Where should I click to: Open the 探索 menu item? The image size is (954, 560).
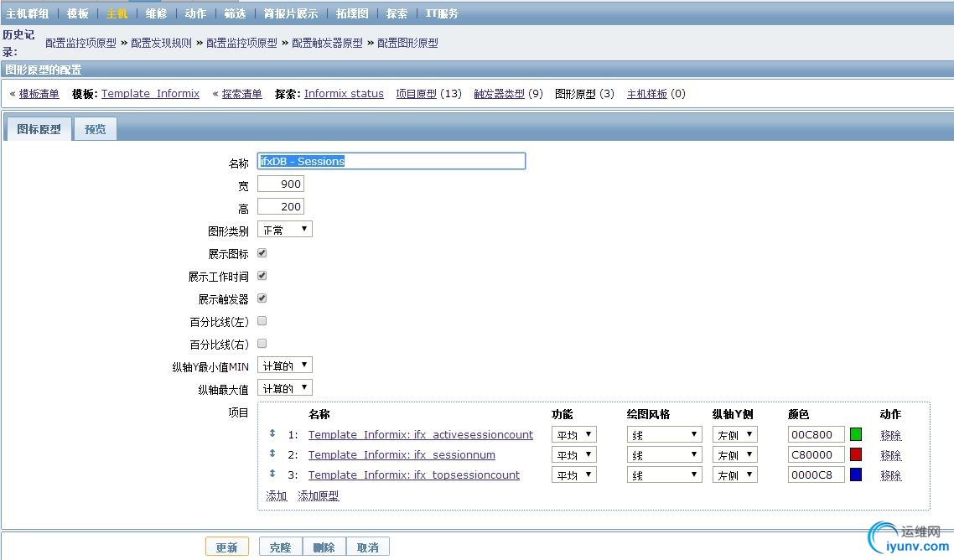point(397,13)
